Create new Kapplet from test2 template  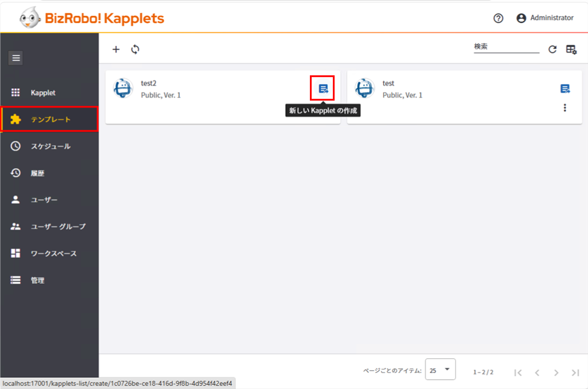pyautogui.click(x=323, y=89)
